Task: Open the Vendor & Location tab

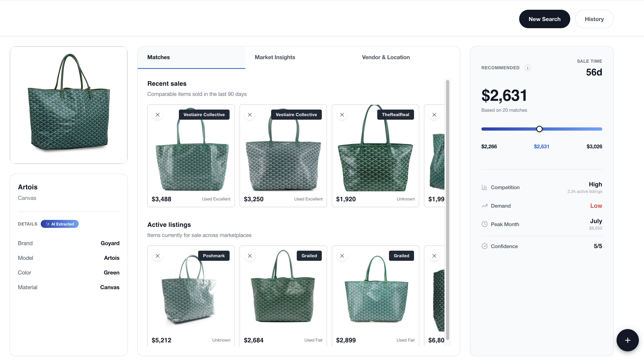Action: tap(385, 57)
